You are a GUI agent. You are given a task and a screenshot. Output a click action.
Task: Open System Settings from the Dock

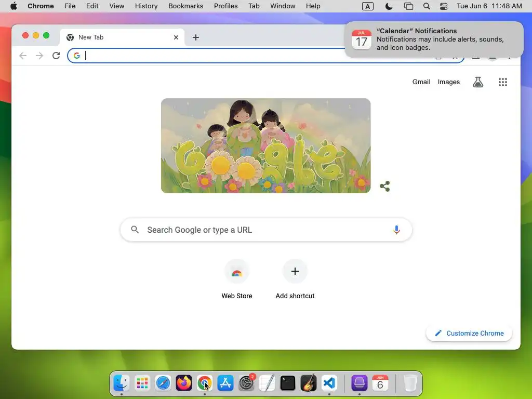coord(246,383)
